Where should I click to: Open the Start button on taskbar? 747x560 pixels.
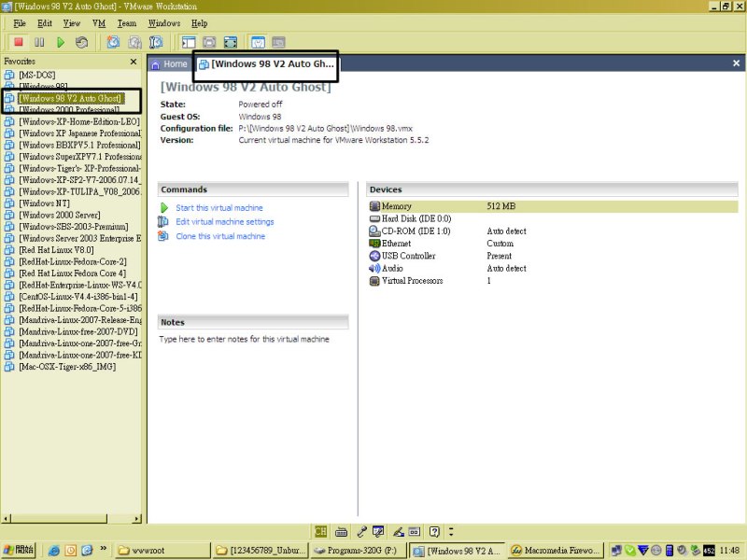point(19,550)
